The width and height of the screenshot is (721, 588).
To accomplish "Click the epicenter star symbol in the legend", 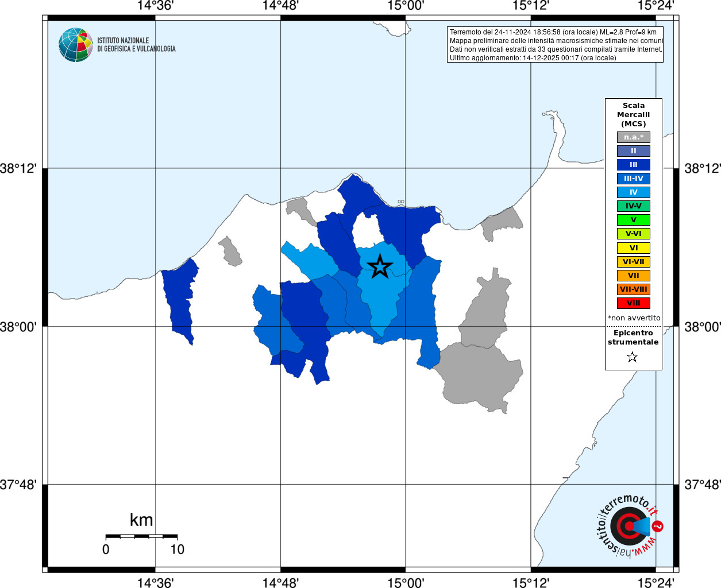I will (633, 357).
